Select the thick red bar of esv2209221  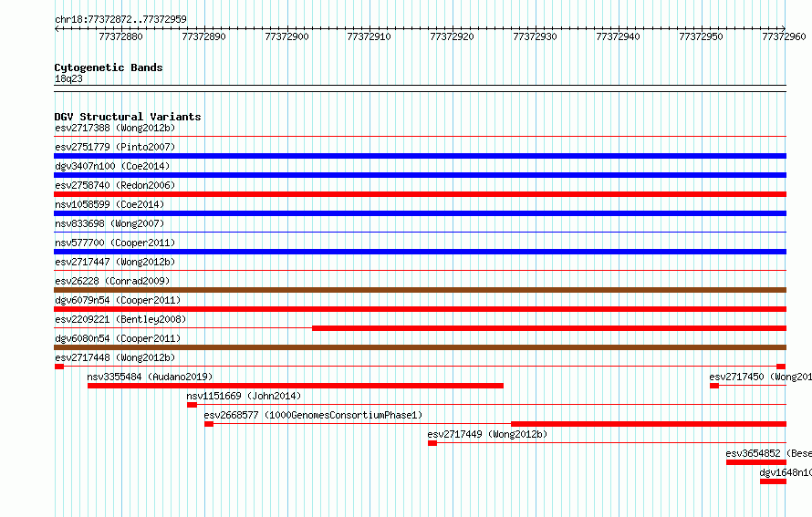[x=549, y=328]
